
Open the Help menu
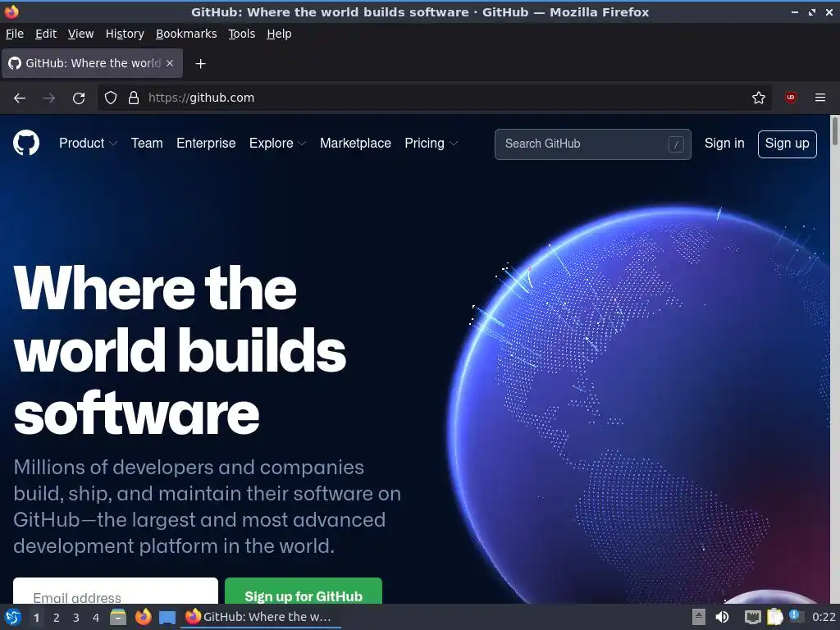[279, 34]
